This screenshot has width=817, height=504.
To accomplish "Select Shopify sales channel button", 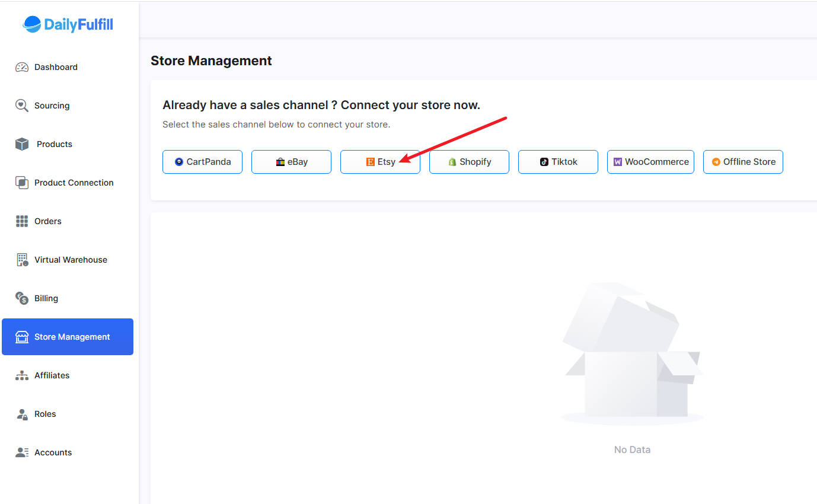I will coord(469,162).
